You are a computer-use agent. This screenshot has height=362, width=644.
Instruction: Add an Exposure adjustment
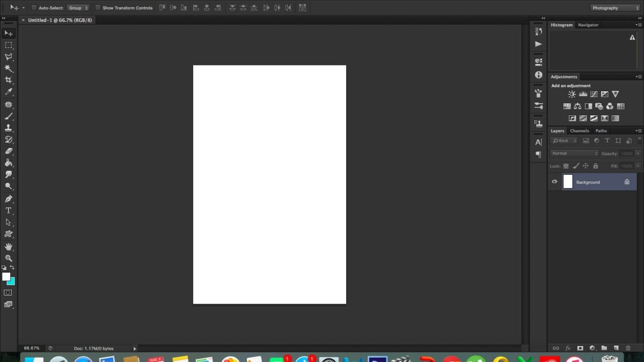click(x=604, y=94)
